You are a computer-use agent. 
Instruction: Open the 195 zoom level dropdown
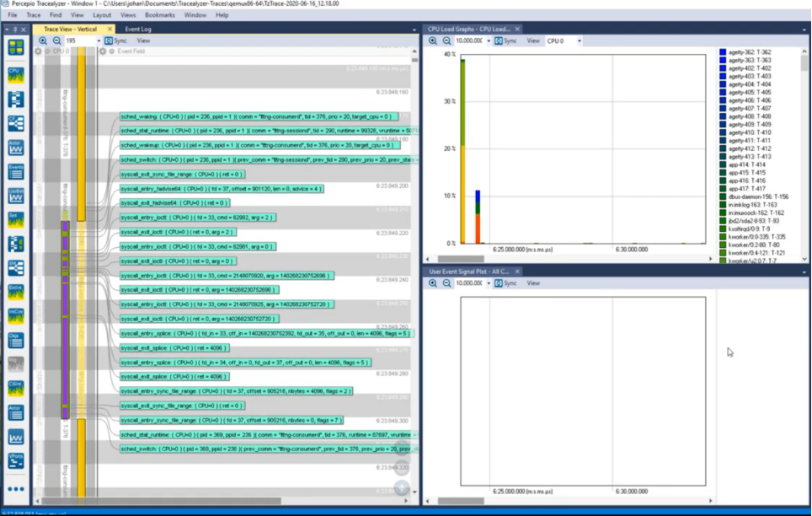click(99, 40)
